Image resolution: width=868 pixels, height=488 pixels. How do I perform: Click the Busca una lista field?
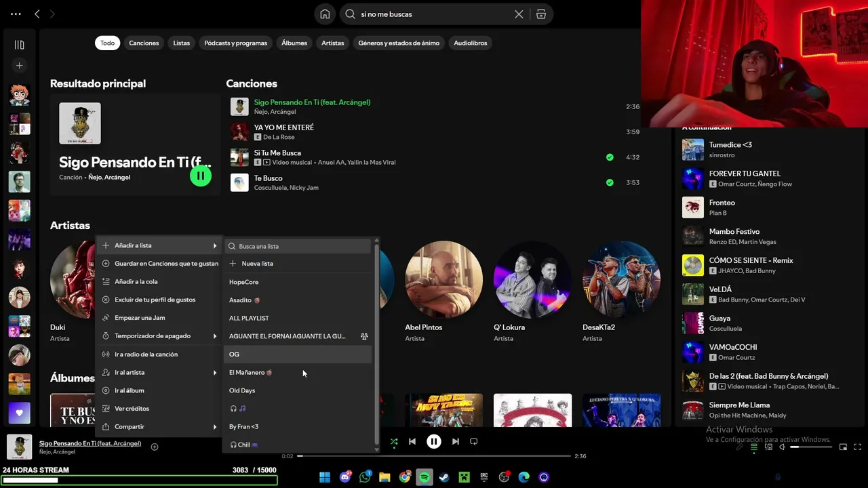tap(298, 246)
